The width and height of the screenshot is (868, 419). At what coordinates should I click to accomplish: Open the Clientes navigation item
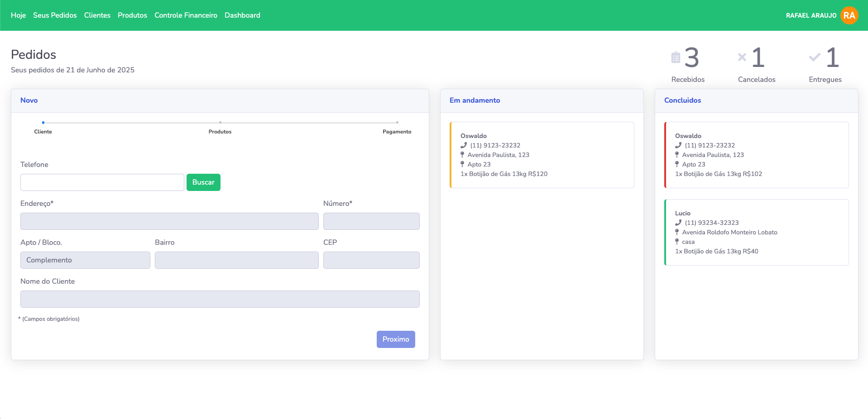(x=97, y=15)
